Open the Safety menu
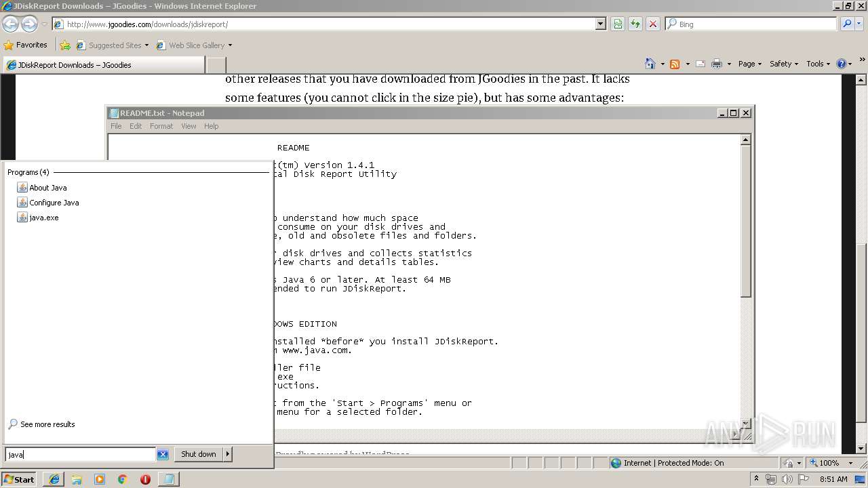The height and width of the screenshot is (488, 868). coord(784,64)
